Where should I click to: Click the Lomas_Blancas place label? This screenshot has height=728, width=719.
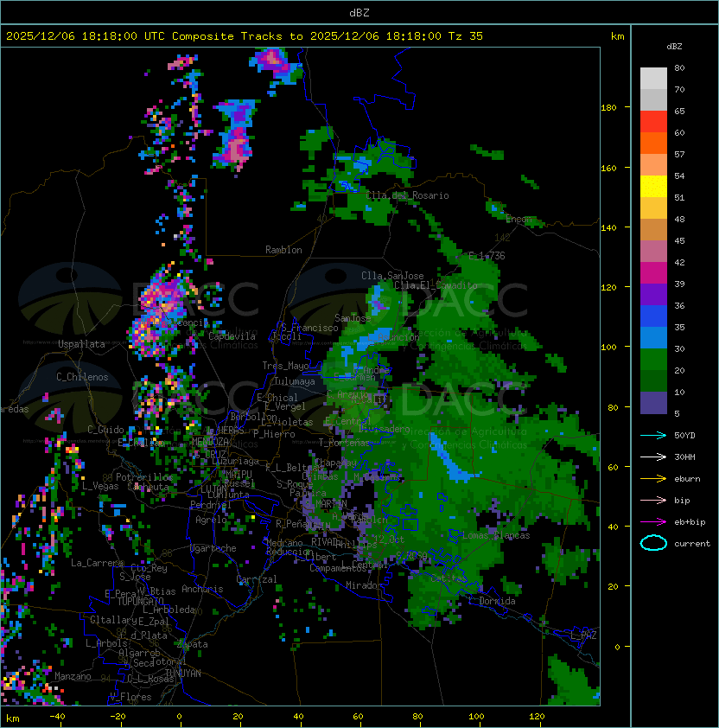click(x=496, y=535)
